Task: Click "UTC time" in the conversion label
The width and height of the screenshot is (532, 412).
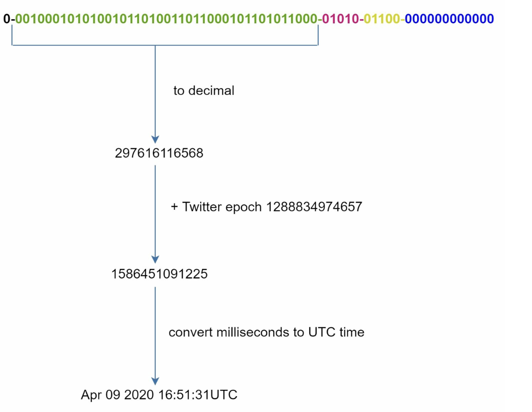Action: click(x=336, y=332)
